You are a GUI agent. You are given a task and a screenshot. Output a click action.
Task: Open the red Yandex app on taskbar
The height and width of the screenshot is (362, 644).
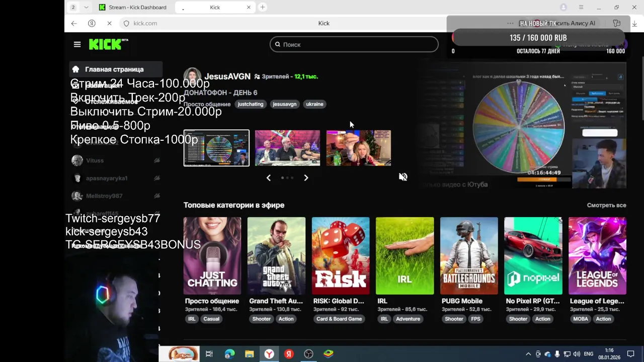click(289, 354)
